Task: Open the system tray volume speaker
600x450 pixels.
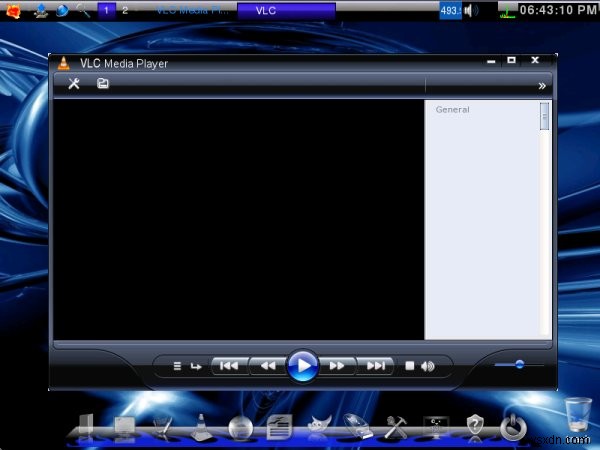Action: (x=471, y=10)
